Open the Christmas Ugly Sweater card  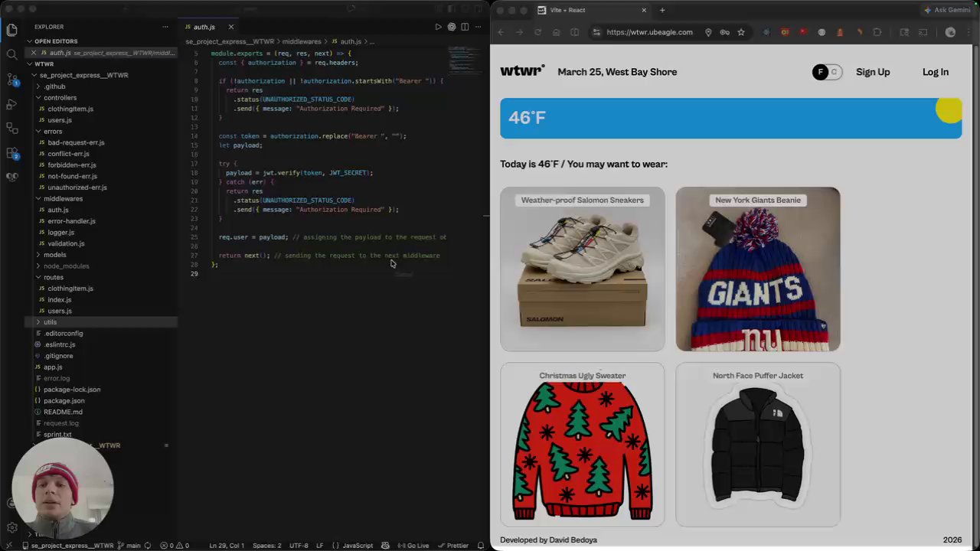coord(582,445)
